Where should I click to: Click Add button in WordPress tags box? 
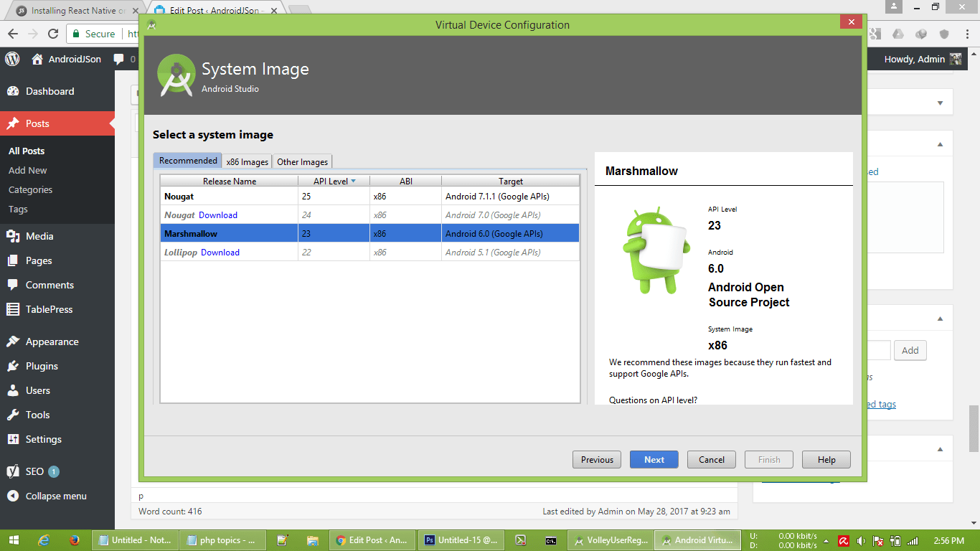(910, 350)
